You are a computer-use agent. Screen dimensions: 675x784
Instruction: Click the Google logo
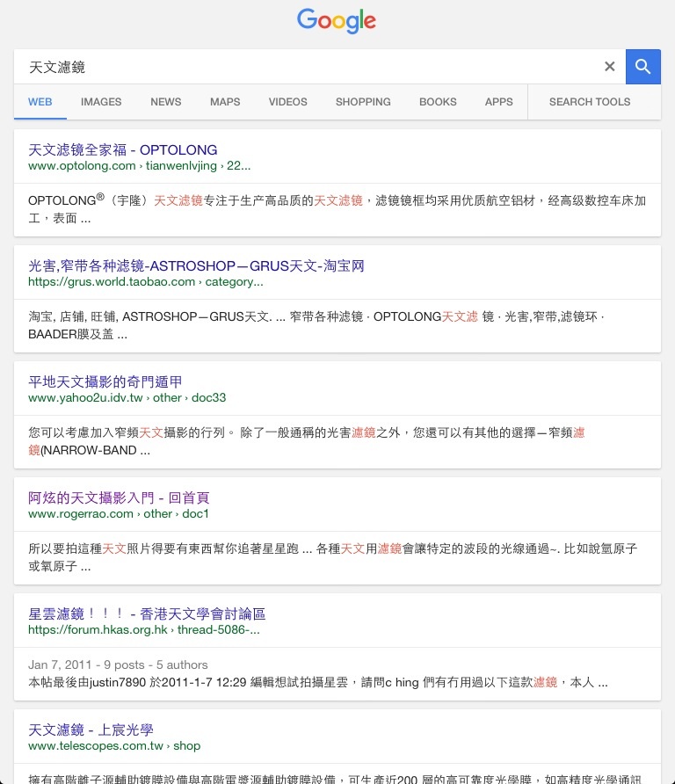coord(337,21)
